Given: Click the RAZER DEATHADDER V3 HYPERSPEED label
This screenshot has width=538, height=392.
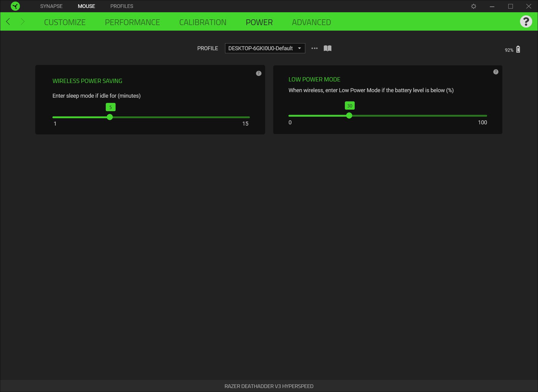Looking at the screenshot, I should (x=269, y=386).
